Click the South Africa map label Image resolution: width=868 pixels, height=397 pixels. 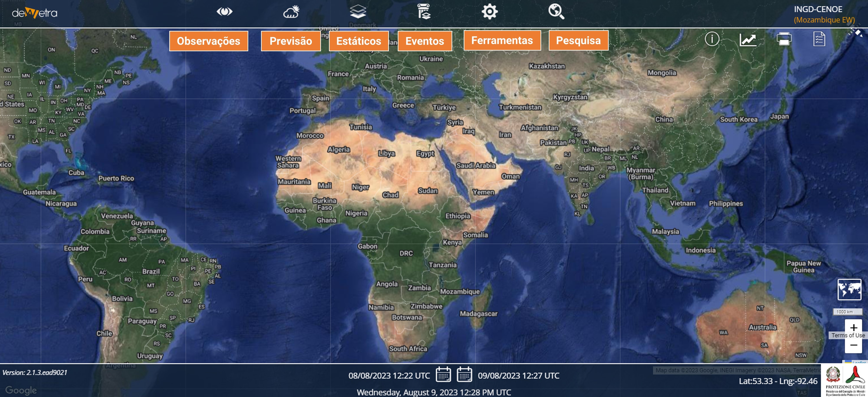(408, 349)
